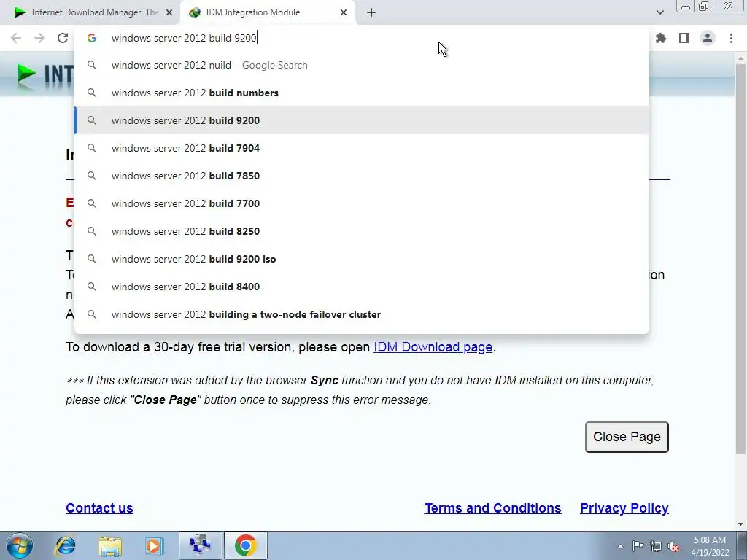The width and height of the screenshot is (747, 560).
Task: Open the IDM Download page link
Action: coord(433,347)
